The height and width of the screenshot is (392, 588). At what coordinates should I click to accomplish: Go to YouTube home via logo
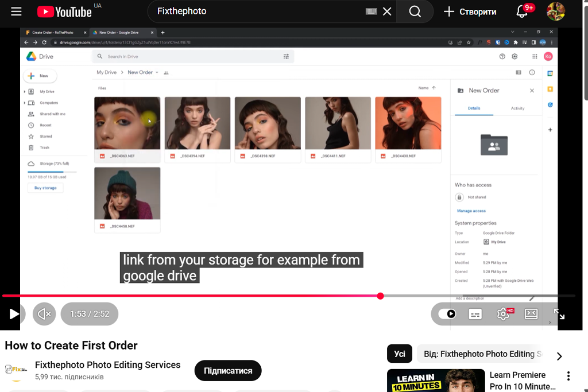pyautogui.click(x=64, y=12)
